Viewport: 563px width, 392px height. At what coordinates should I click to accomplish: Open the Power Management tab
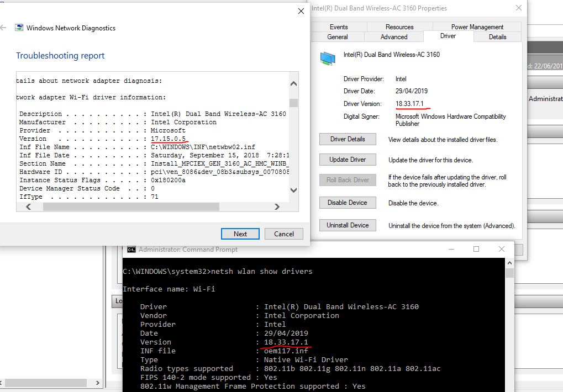coord(477,27)
